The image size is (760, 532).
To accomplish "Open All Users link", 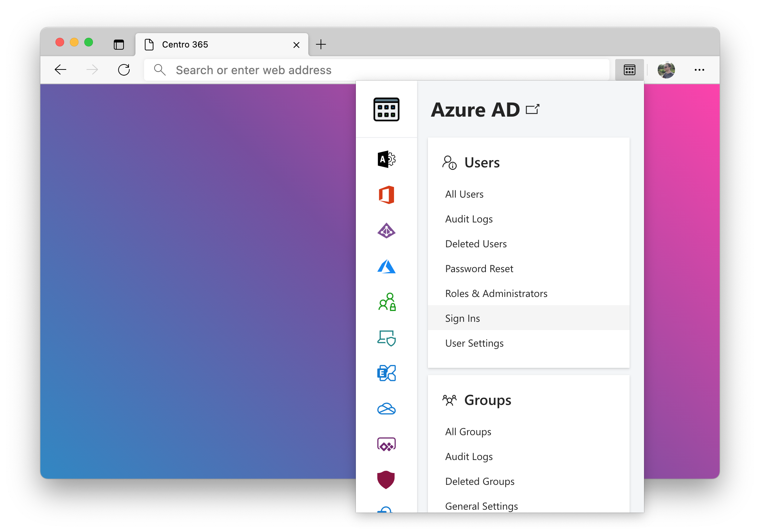I will click(x=464, y=194).
